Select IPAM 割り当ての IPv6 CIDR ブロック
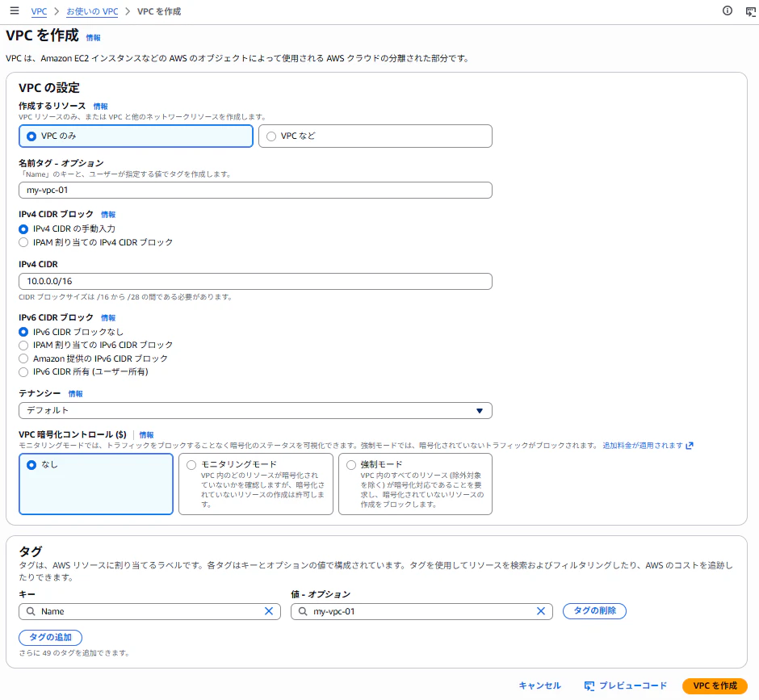759x700 pixels. click(x=23, y=346)
